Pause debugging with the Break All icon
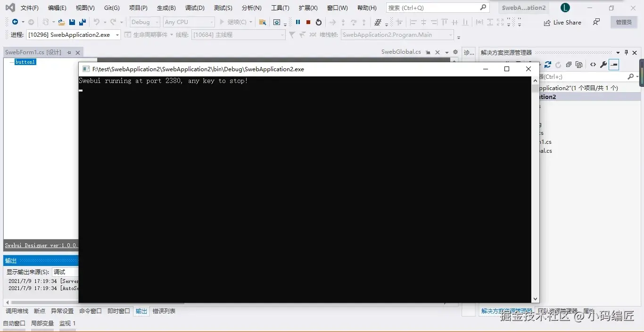Image resolution: width=644 pixels, height=332 pixels. 298,22
